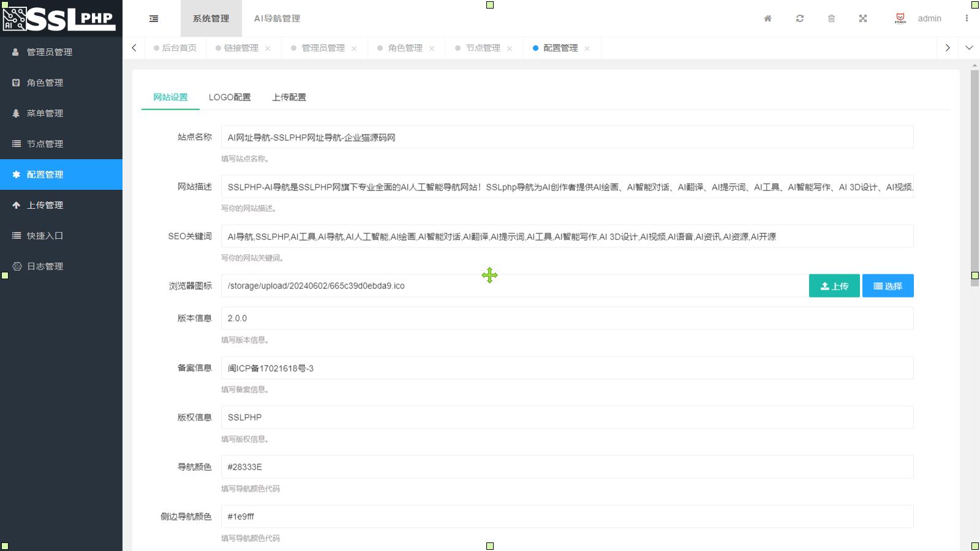
Task: Click the 版本信息 input field
Action: (567, 318)
